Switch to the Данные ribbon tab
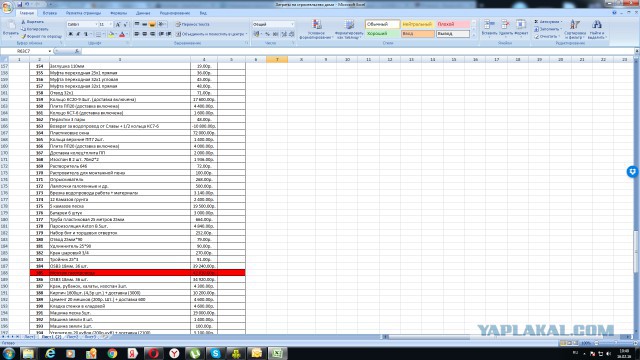Viewport: 640px width, 360px height. coord(143,13)
